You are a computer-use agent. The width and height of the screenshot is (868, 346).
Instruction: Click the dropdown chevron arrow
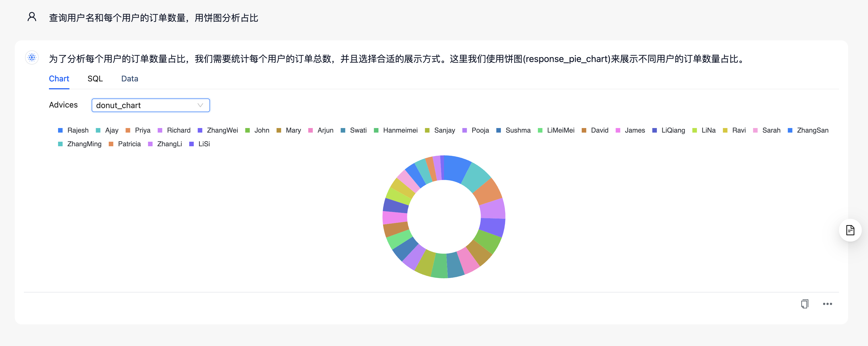[200, 105]
